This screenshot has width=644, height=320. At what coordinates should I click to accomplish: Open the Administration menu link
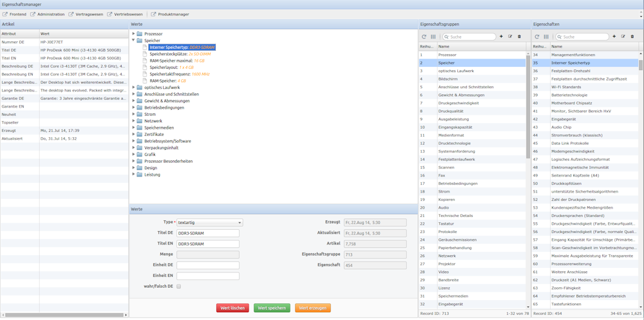(48, 14)
